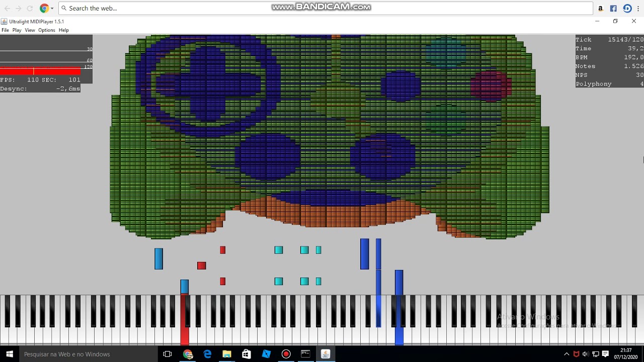Click the browser forward arrow
This screenshot has height=362, width=644.
click(19, 8)
